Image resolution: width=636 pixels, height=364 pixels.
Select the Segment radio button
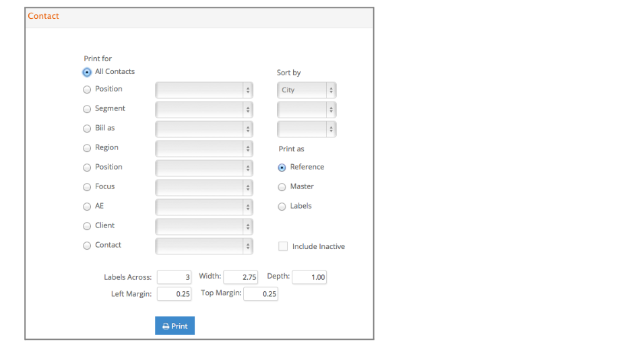coord(87,109)
